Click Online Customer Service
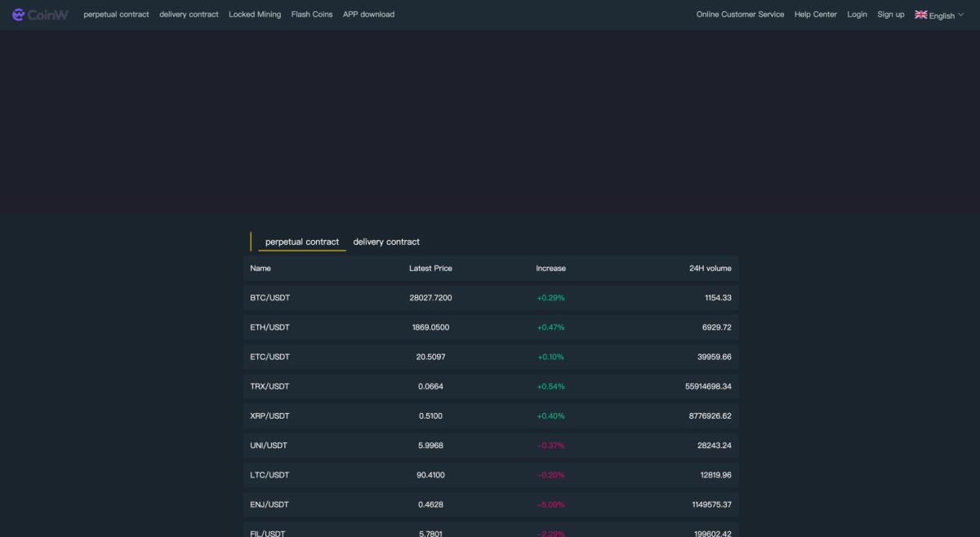Screen dimensions: 980x537 [x=740, y=14]
